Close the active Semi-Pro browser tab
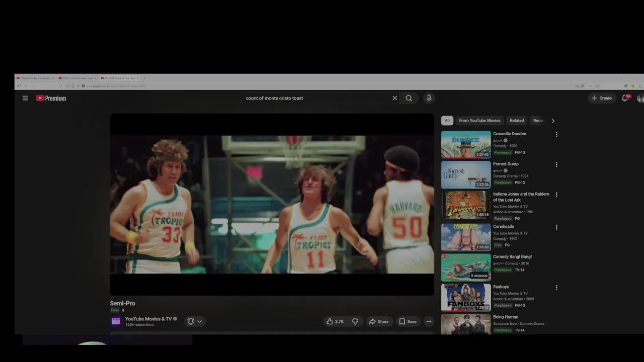Image resolution: width=644 pixels, height=362 pixels. (137, 78)
